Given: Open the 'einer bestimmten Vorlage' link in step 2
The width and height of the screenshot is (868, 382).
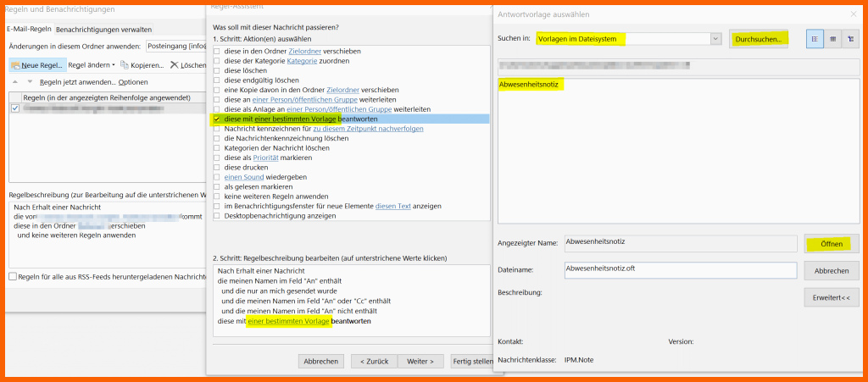Looking at the screenshot, I should pos(289,321).
